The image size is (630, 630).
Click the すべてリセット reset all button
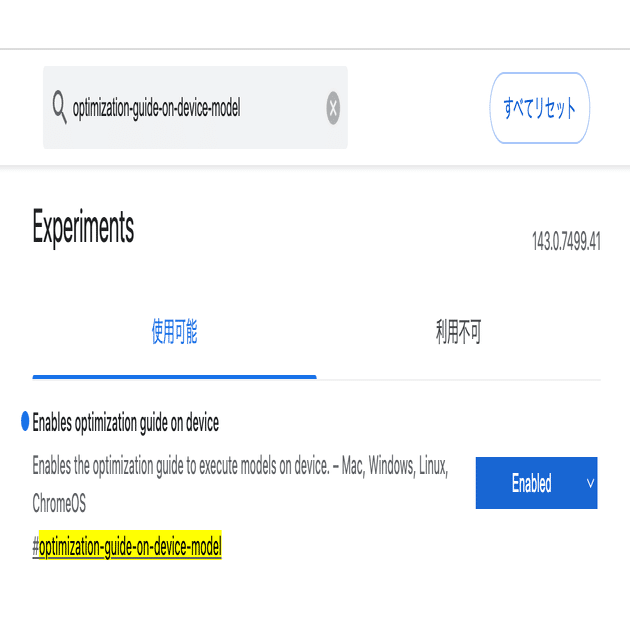pyautogui.click(x=540, y=108)
